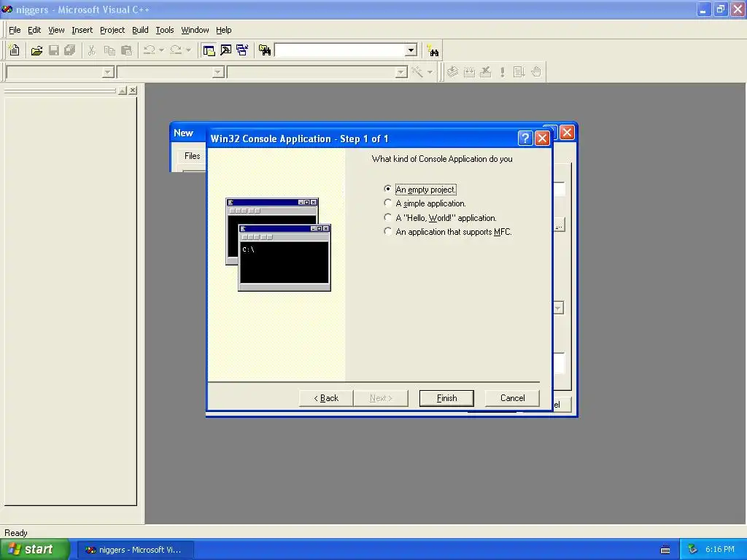Click the Cancel button in wizard
The image size is (747, 560).
(512, 398)
